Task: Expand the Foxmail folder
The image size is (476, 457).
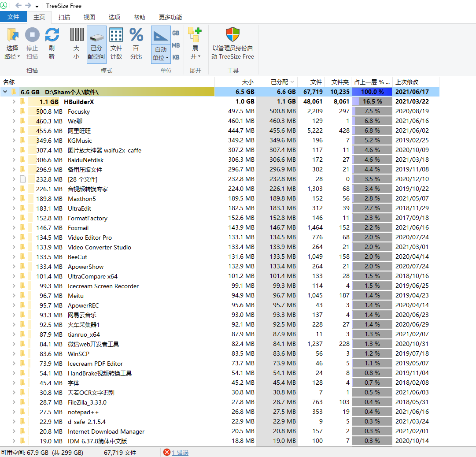Action: pyautogui.click(x=14, y=227)
